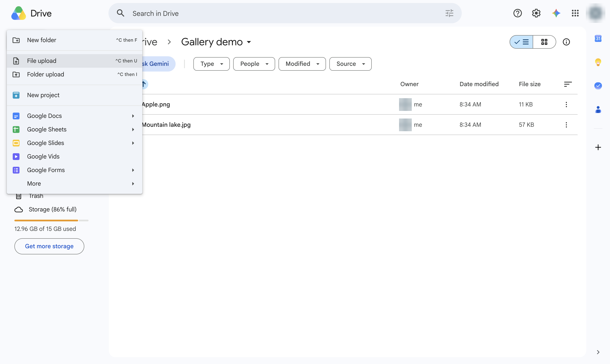Screen dimensions: 610x364
Task: Focus the Search in Drive field
Action: (285, 13)
